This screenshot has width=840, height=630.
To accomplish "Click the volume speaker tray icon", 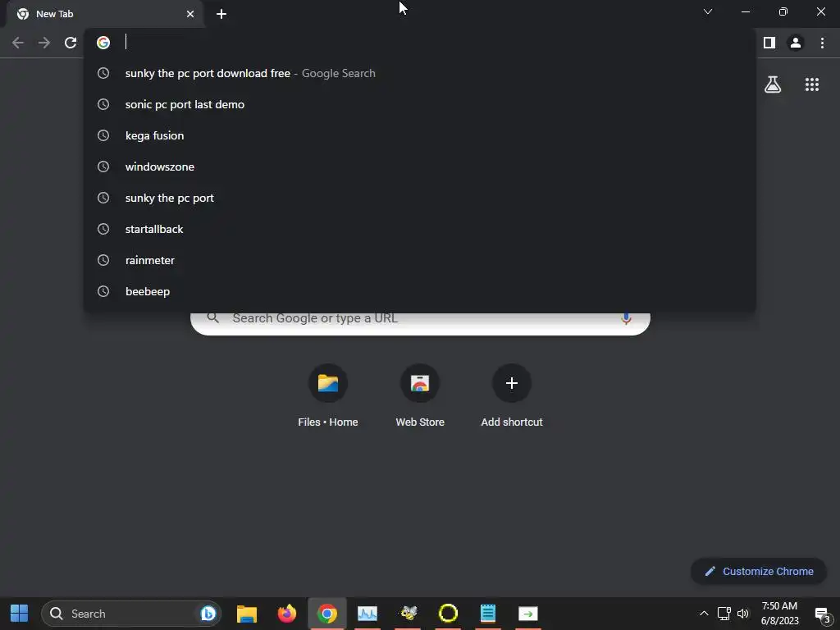I will click(743, 614).
